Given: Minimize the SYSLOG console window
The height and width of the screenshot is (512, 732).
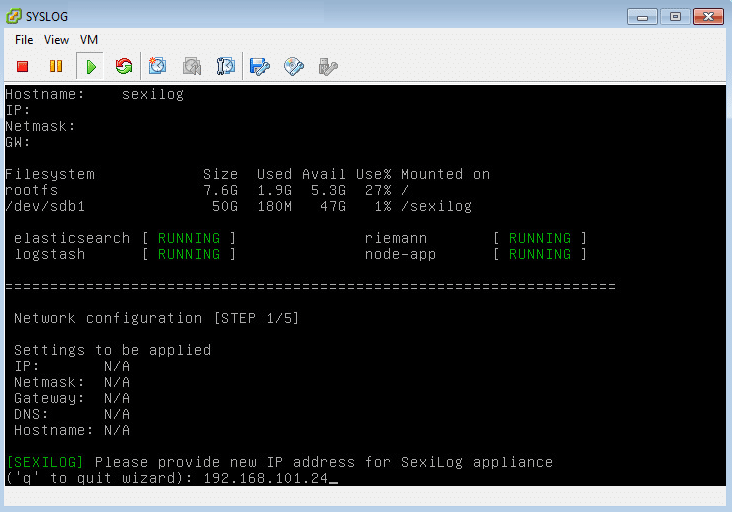Looking at the screenshot, I should tap(642, 17).
